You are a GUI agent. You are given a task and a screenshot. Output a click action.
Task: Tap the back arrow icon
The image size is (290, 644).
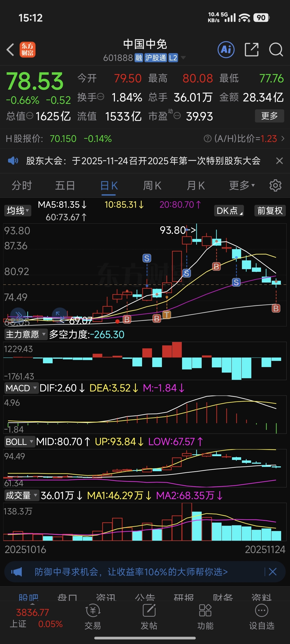pyautogui.click(x=10, y=50)
